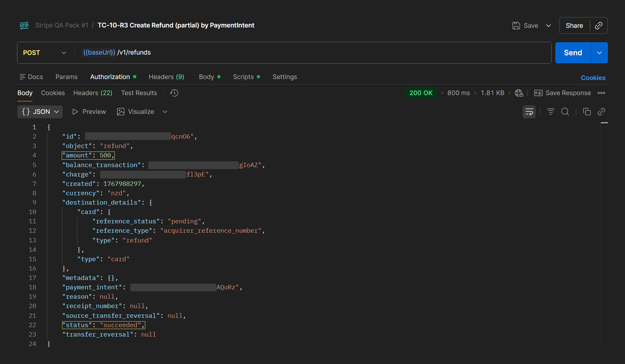The width and height of the screenshot is (625, 364).
Task: Click the 1.81 KB response size
Action: (x=492, y=93)
